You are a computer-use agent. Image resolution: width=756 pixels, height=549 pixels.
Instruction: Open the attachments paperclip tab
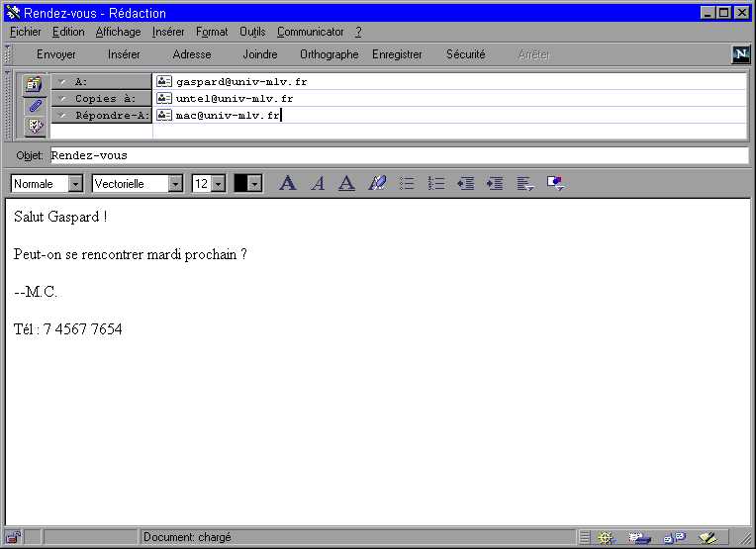[x=35, y=105]
